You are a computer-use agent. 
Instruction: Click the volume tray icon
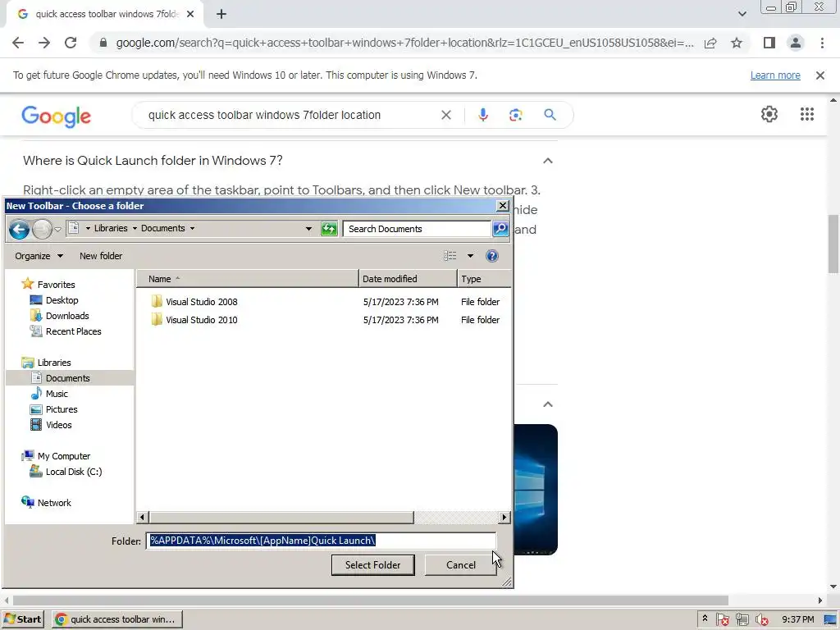click(x=761, y=619)
